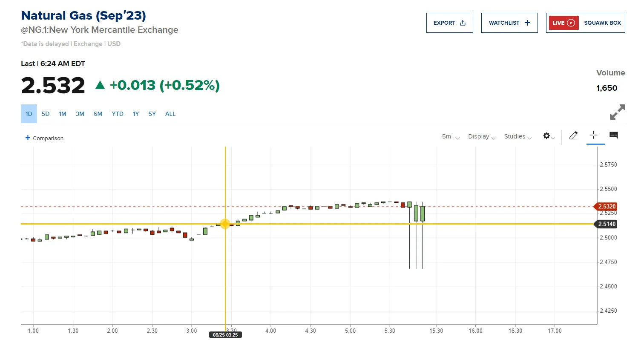The width and height of the screenshot is (644, 340).
Task: Toggle the crosshair tool
Action: 593,135
